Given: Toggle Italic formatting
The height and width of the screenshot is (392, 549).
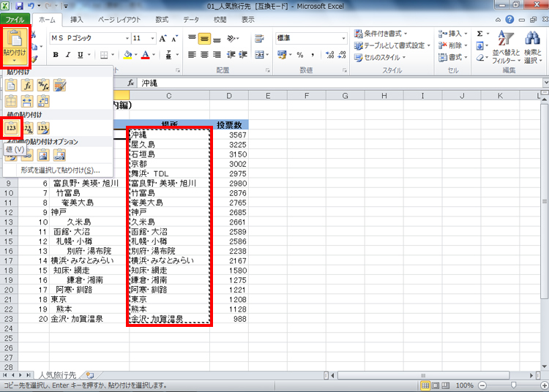Looking at the screenshot, I should pyautogui.click(x=68, y=55).
